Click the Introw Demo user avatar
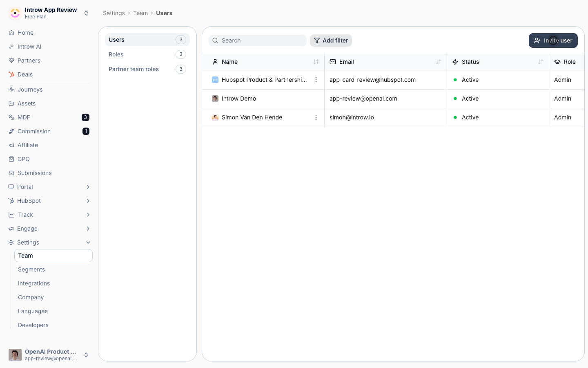Viewport: 588px width, 368px height. coord(215,99)
